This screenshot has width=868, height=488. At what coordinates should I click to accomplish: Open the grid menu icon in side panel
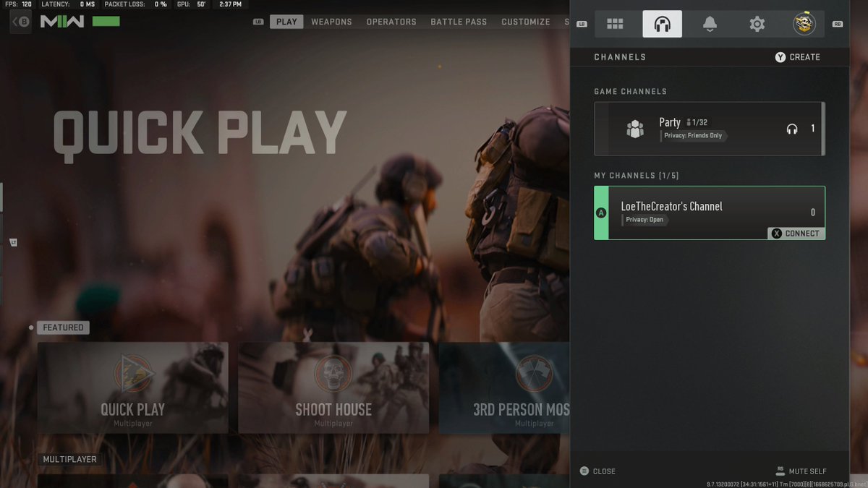point(615,24)
